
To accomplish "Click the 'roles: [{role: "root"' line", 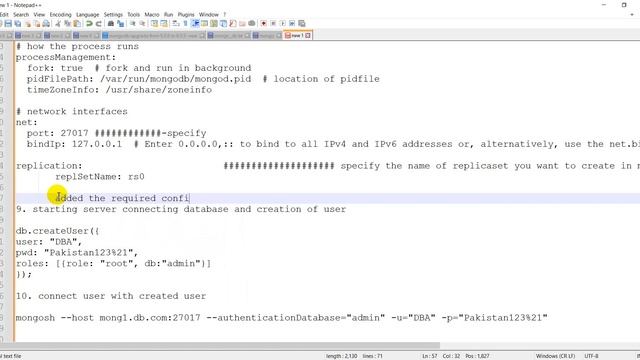I will pyautogui.click(x=113, y=264).
